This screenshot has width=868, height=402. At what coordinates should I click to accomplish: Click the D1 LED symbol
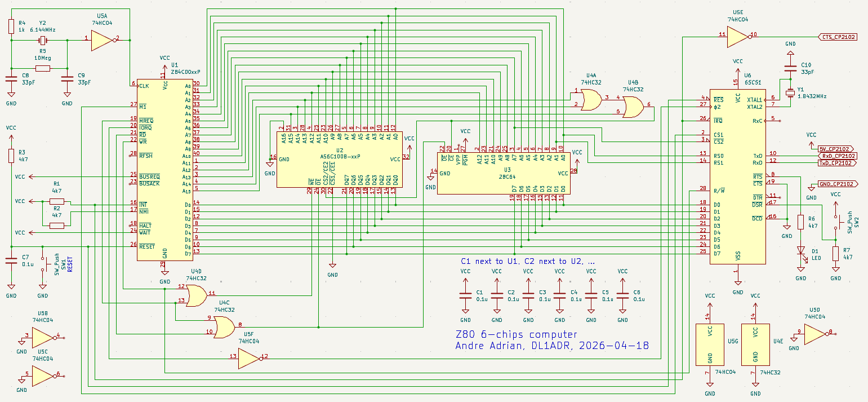(x=800, y=251)
